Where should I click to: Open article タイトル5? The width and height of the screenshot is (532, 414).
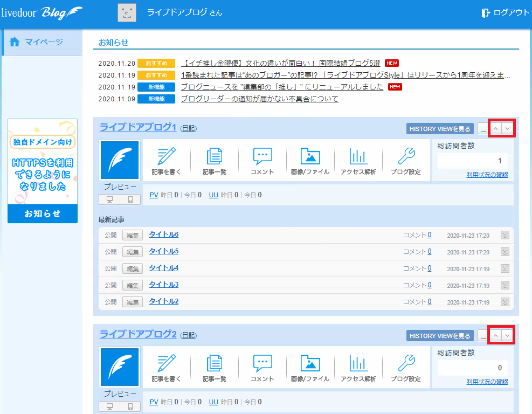pyautogui.click(x=163, y=251)
